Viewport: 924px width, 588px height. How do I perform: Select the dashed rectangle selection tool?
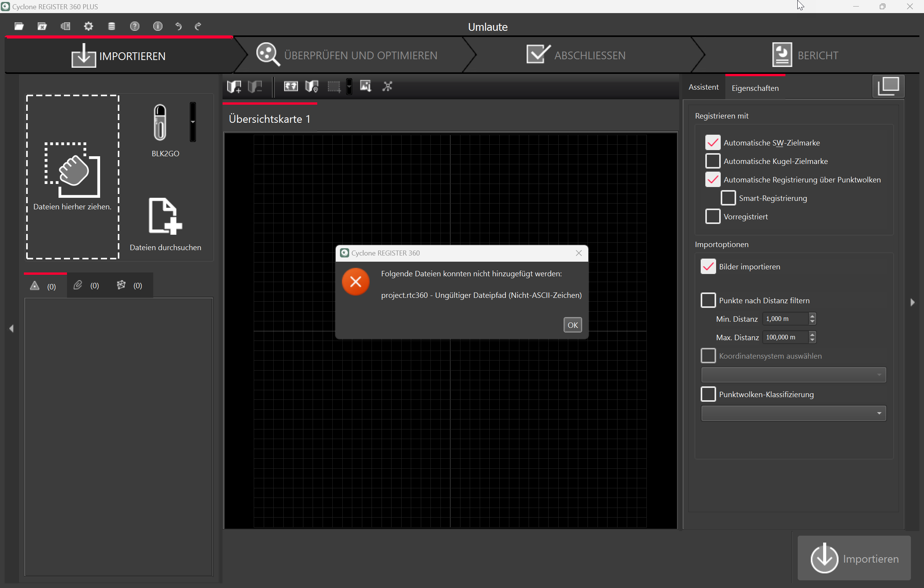334,87
